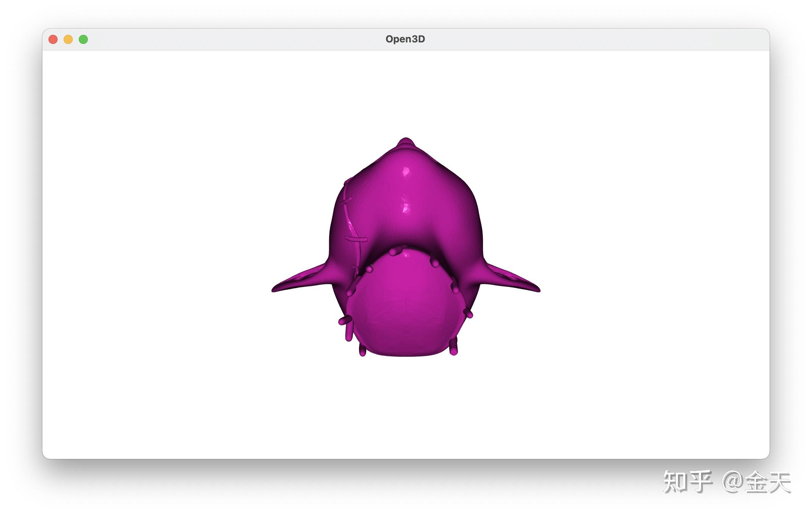Click the green full-screen window button

pyautogui.click(x=83, y=39)
